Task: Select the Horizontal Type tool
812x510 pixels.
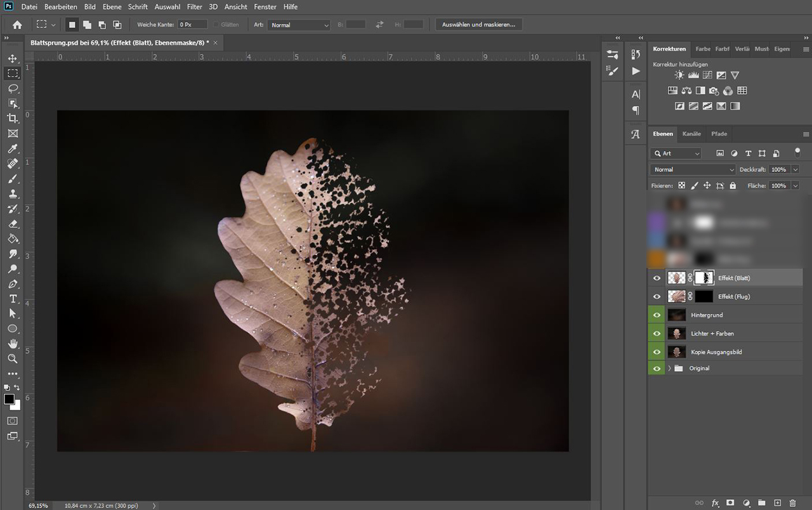Action: pyautogui.click(x=13, y=299)
